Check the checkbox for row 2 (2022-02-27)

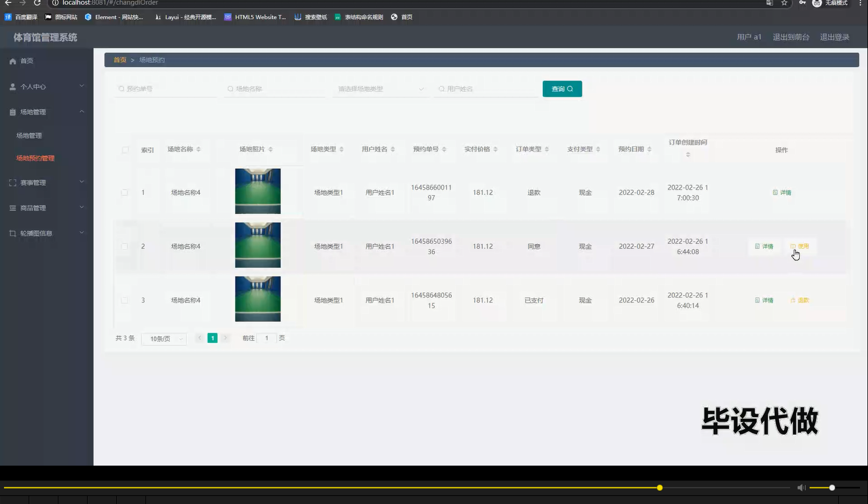(x=124, y=246)
